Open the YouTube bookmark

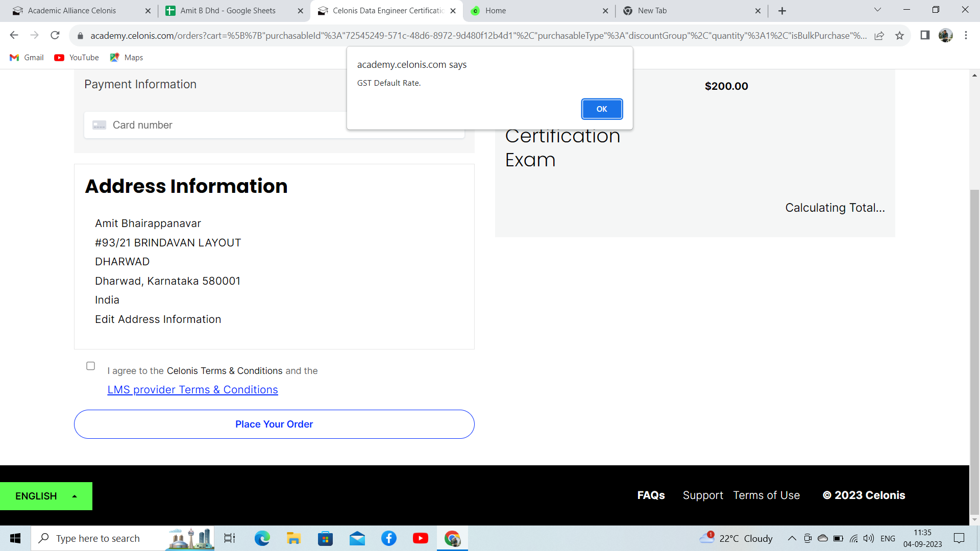tap(77, 58)
